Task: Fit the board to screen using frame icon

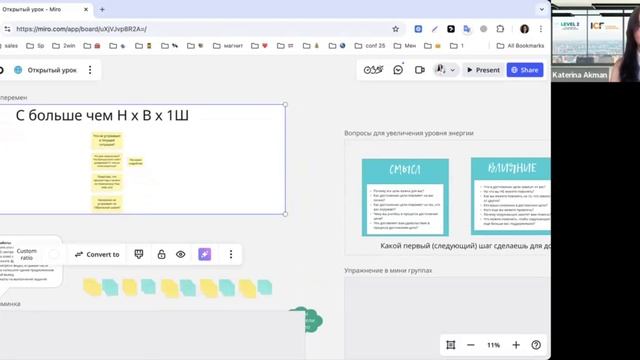Action: pos(451,345)
